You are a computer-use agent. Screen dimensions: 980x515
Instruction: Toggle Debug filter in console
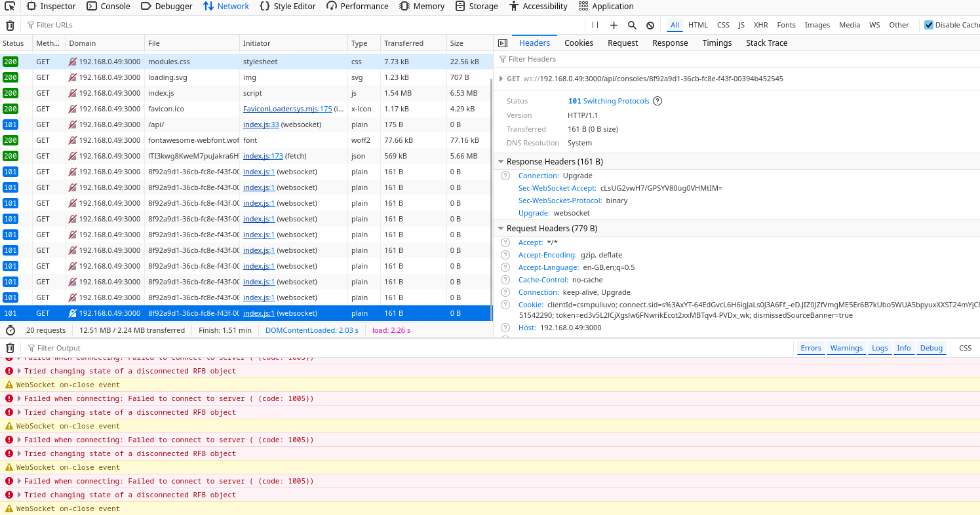point(931,348)
